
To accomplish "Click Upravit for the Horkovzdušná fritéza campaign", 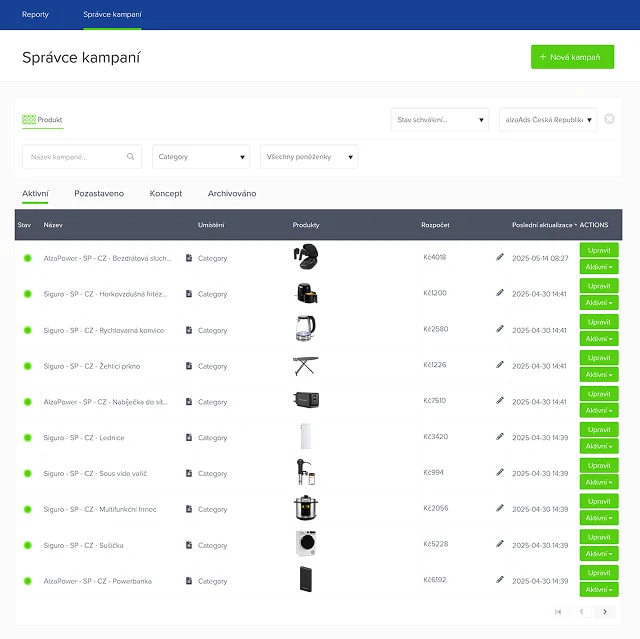I will [599, 285].
